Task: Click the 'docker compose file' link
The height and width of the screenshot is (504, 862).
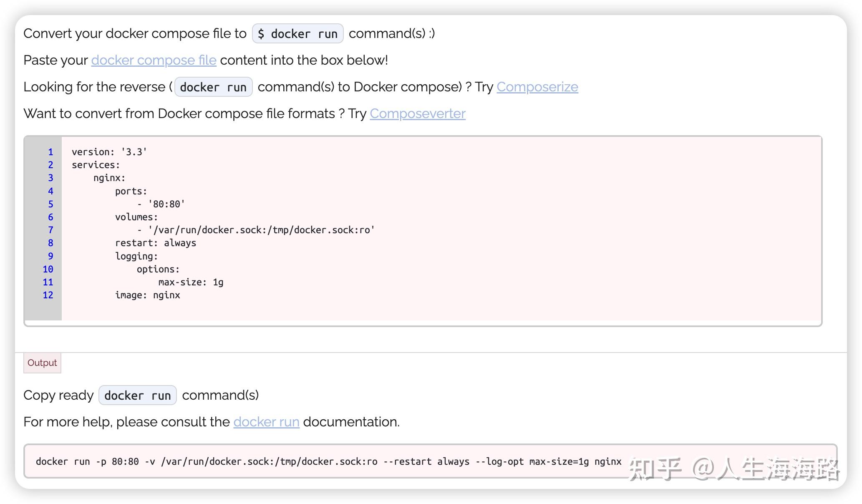Action: [153, 60]
